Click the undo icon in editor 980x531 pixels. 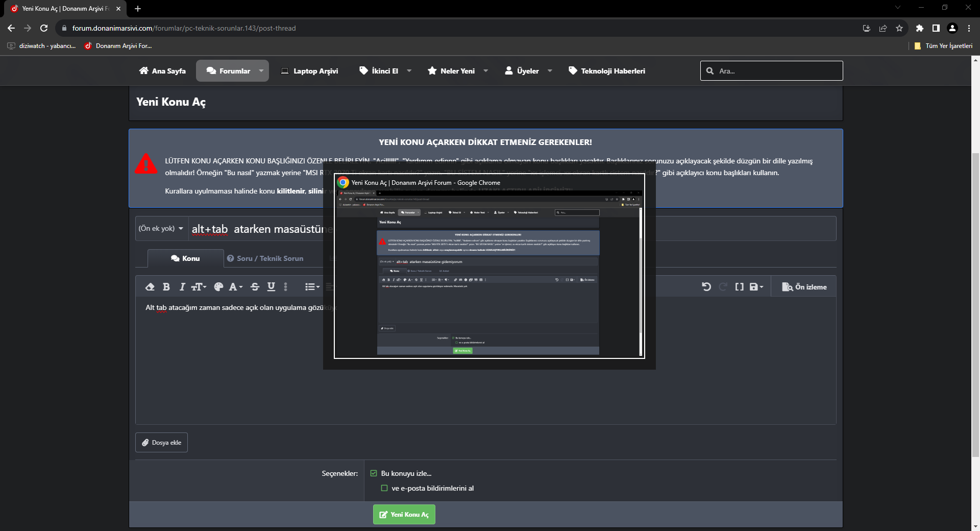pyautogui.click(x=706, y=287)
